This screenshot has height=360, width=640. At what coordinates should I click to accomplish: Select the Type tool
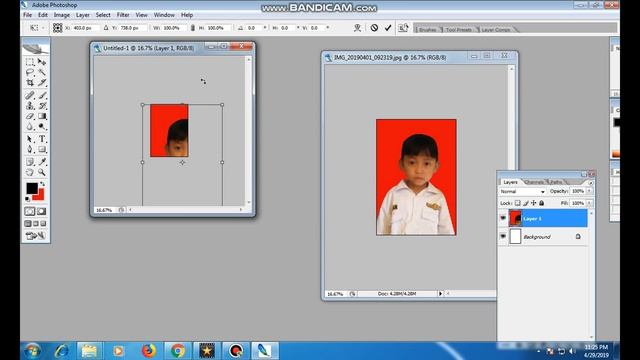[x=42, y=139]
